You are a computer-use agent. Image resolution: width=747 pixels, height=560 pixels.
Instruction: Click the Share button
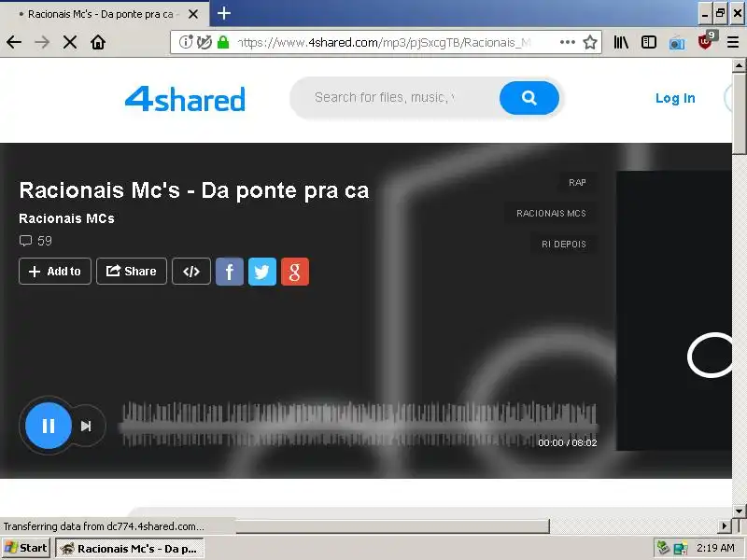132,271
